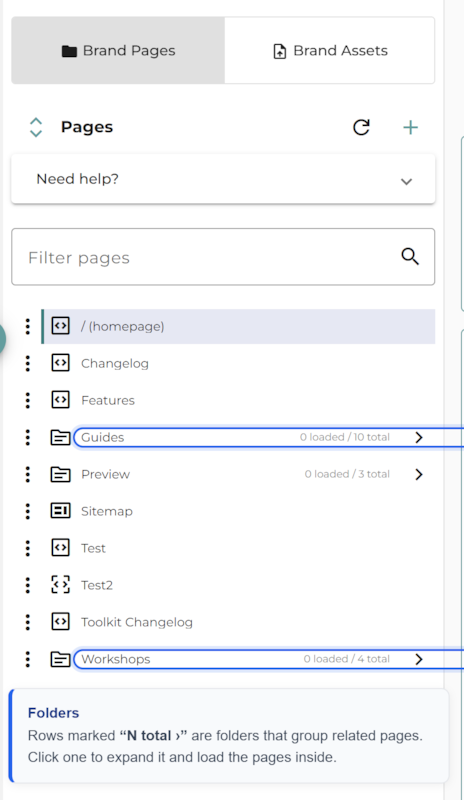Add a new page with plus icon

pos(410,127)
